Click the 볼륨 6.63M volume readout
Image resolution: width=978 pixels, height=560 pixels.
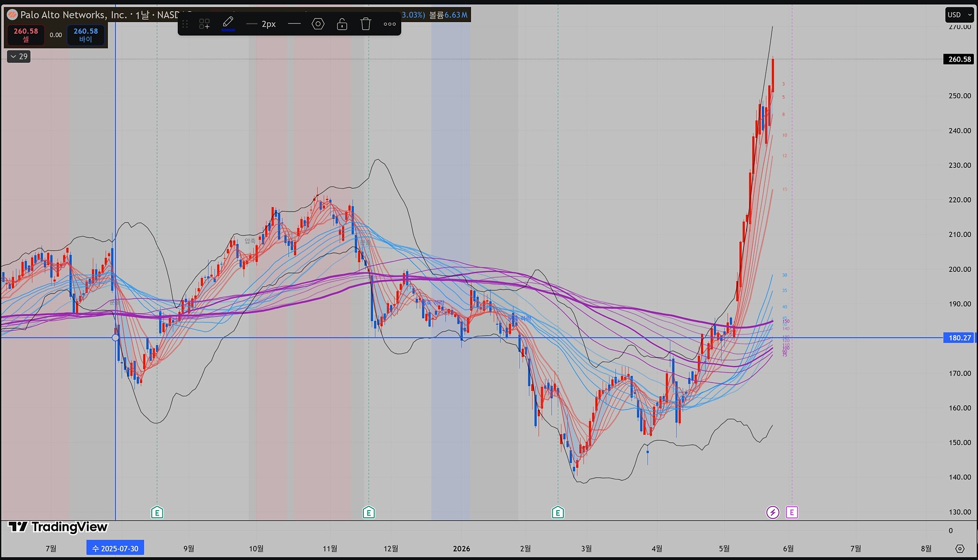pyautogui.click(x=448, y=15)
